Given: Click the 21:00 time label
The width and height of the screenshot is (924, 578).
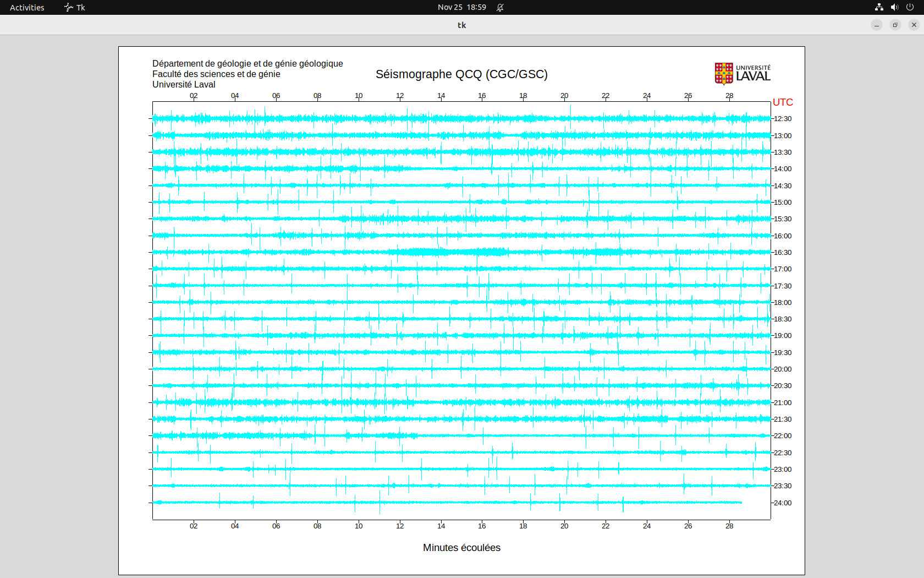Looking at the screenshot, I should pyautogui.click(x=783, y=402).
